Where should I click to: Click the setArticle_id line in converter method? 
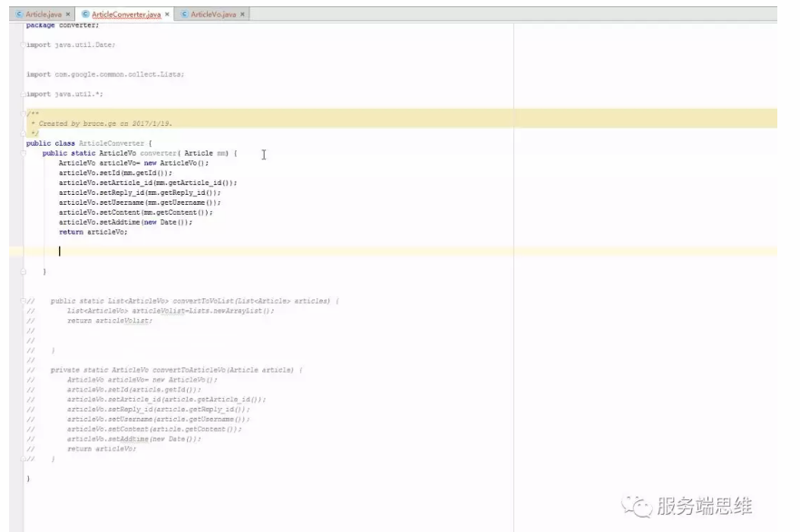tap(148, 182)
